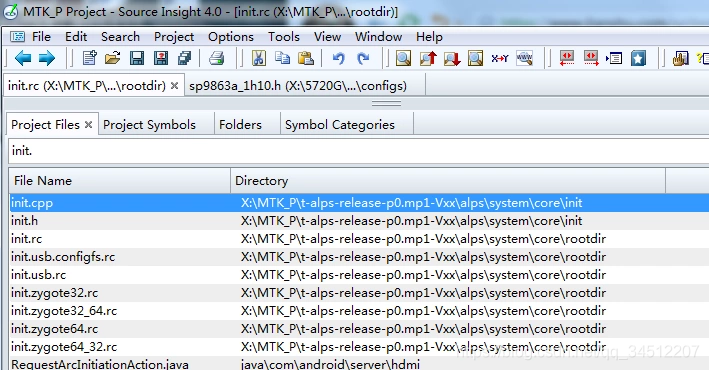Click the indent list toolbar icon
This screenshot has width=709, height=370.
click(614, 58)
